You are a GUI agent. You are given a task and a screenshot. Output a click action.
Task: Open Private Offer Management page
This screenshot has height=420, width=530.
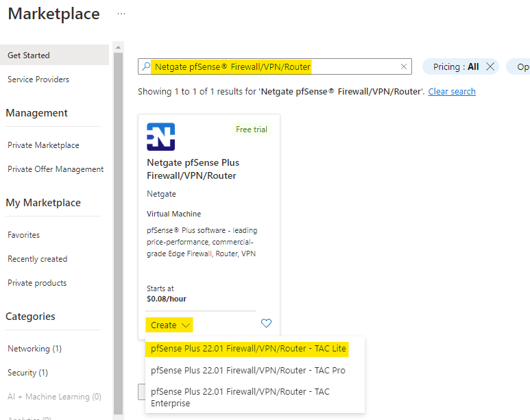click(56, 169)
